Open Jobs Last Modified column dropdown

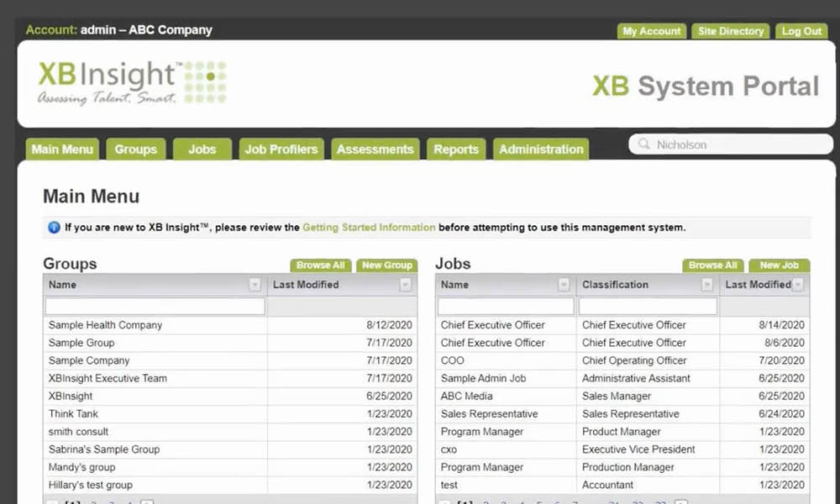(x=798, y=285)
